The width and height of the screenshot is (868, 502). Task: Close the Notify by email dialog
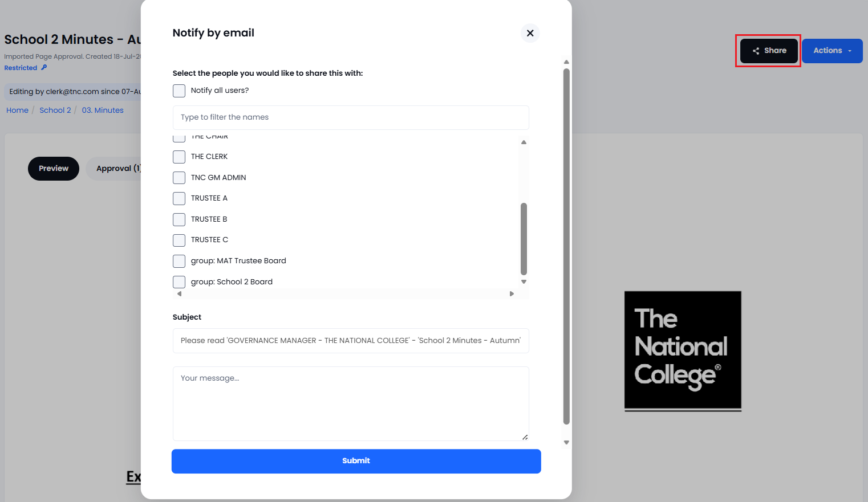[x=530, y=33]
